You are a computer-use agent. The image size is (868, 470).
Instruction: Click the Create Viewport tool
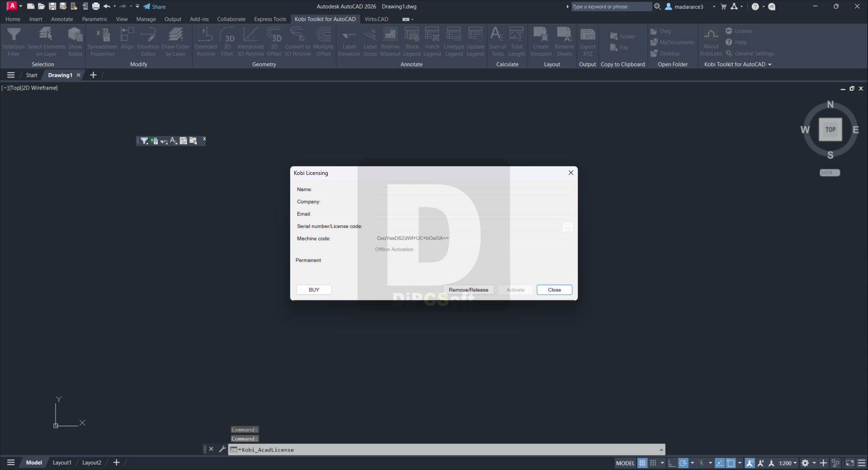pyautogui.click(x=541, y=42)
